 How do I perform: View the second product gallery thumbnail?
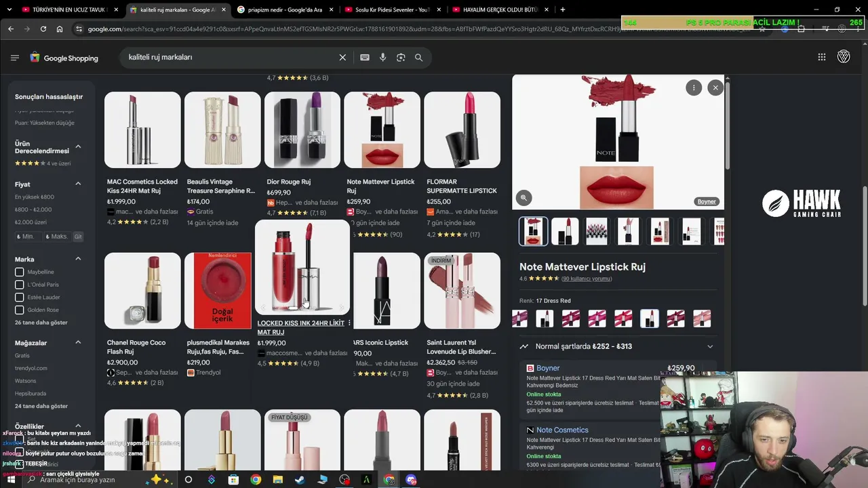pyautogui.click(x=565, y=231)
